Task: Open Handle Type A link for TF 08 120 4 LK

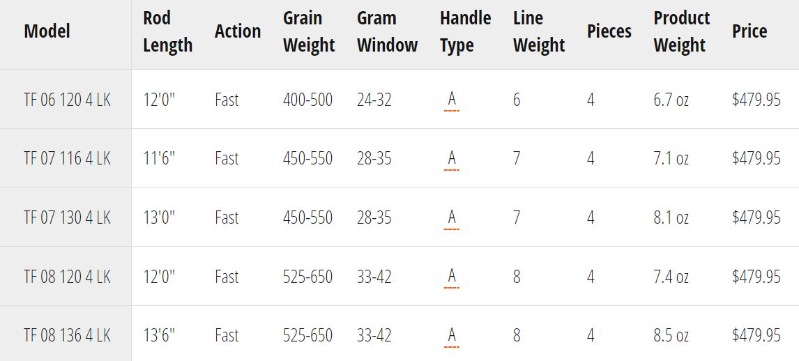Action: [x=451, y=277]
